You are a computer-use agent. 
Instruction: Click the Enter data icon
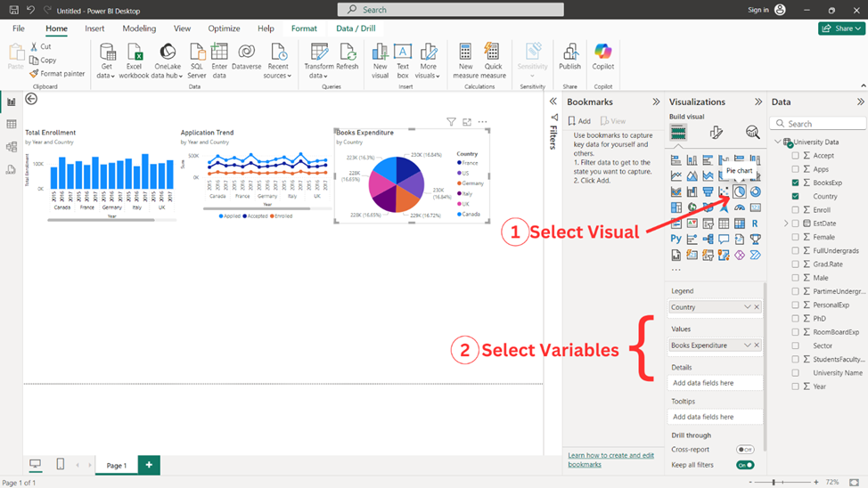(x=219, y=61)
